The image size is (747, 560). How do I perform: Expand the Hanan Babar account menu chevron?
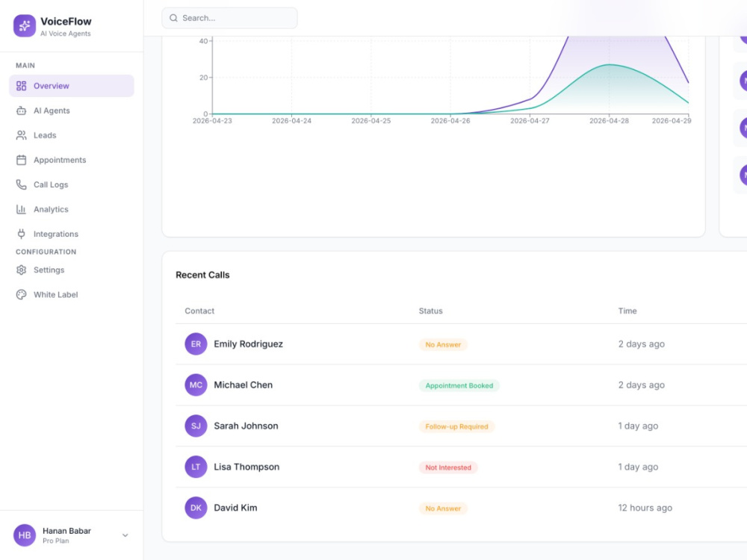125,535
